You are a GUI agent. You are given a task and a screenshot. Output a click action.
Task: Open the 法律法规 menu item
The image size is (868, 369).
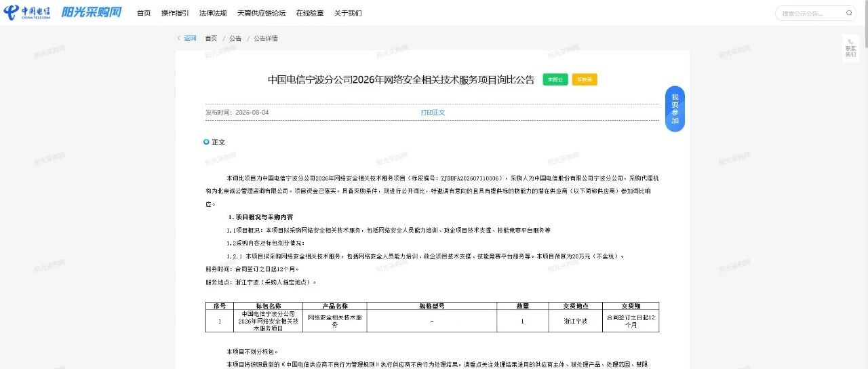(213, 13)
